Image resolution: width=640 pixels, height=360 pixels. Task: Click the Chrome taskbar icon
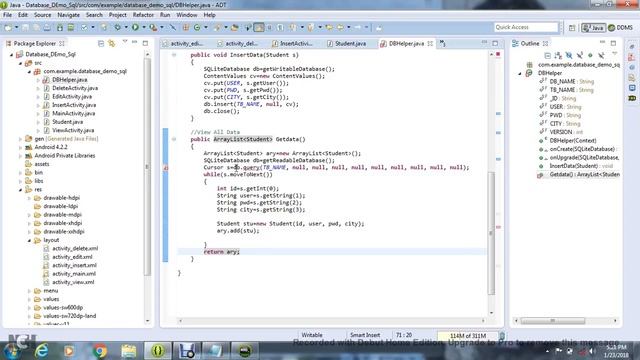pos(99,351)
